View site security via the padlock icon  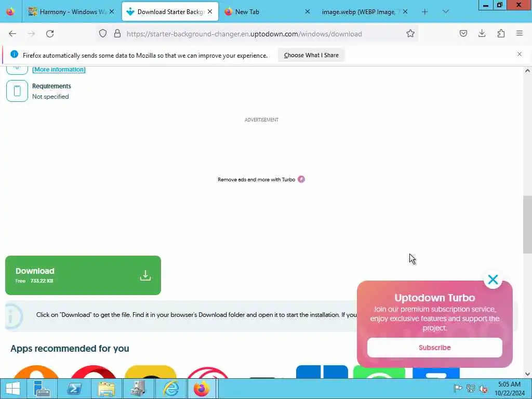click(117, 33)
